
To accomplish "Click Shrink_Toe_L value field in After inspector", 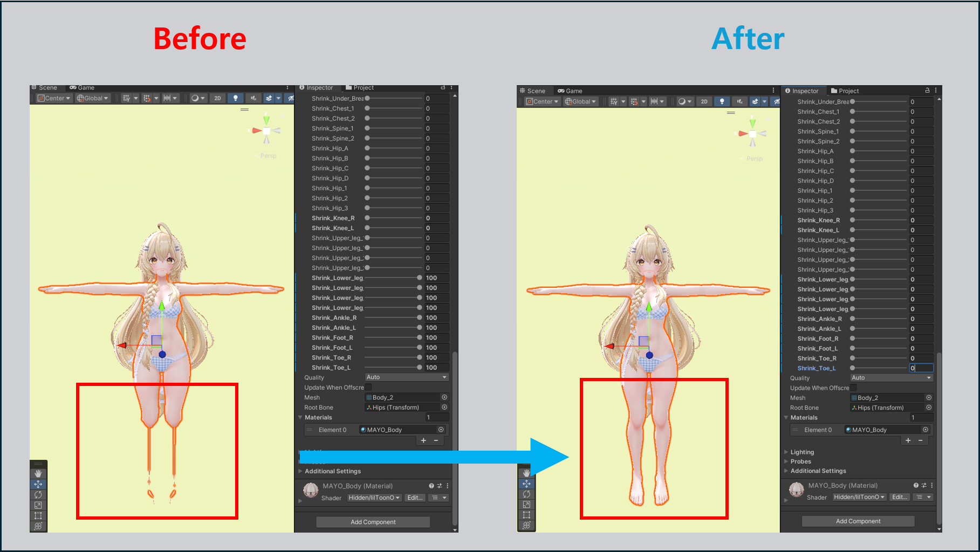I will click(x=921, y=368).
